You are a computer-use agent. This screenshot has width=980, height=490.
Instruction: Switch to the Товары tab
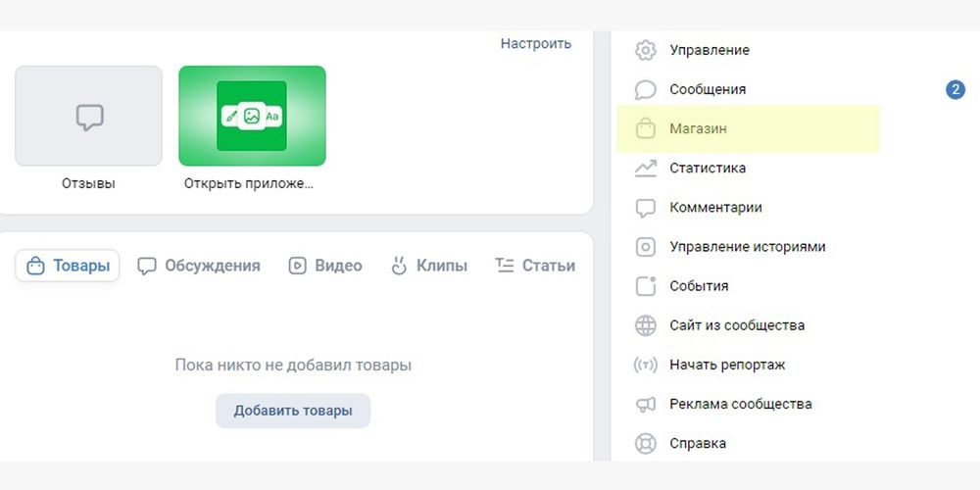point(68,266)
